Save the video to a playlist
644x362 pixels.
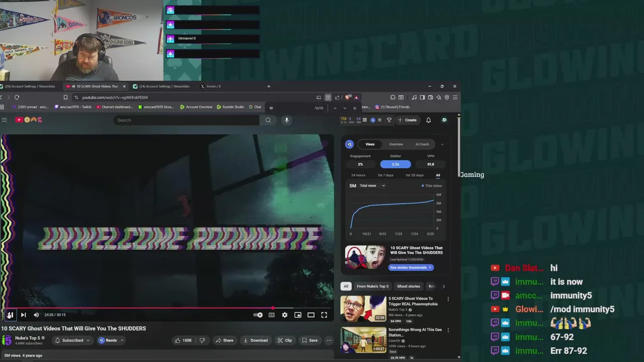tap(310, 340)
